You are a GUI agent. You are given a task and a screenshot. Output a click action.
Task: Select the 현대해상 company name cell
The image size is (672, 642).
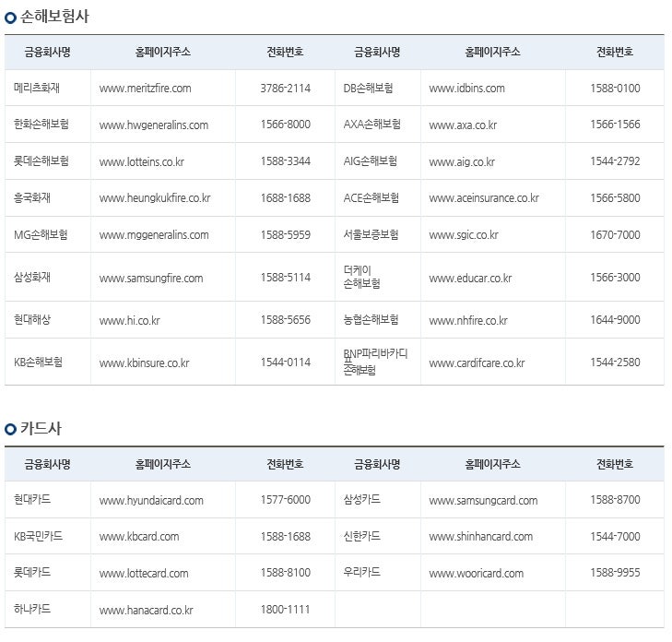(x=48, y=319)
